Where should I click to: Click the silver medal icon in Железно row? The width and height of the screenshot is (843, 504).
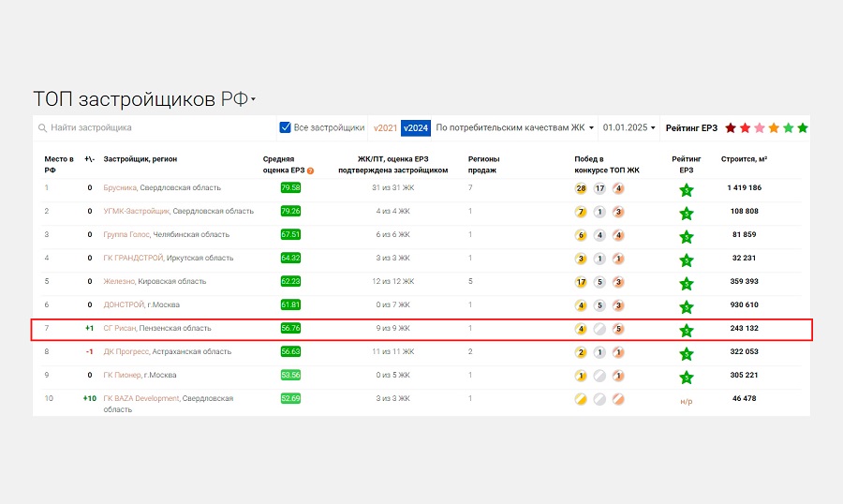click(x=599, y=282)
